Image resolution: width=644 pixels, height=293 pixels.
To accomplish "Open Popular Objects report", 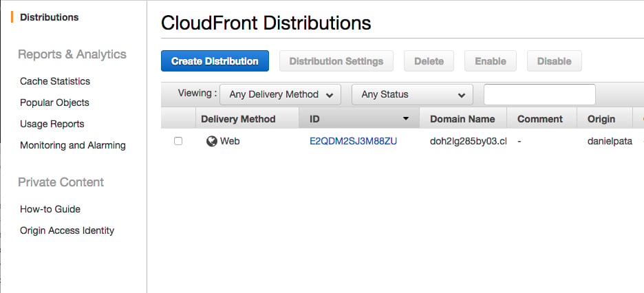I will [54, 102].
